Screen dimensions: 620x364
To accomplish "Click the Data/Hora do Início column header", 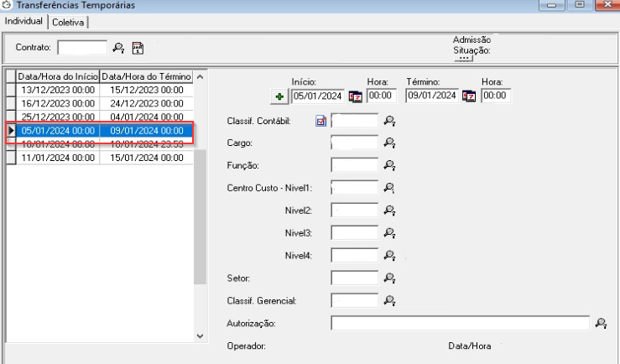I will 59,76.
